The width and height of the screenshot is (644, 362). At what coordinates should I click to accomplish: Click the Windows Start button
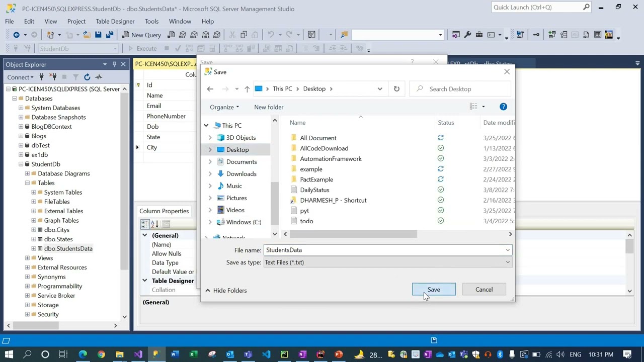click(x=9, y=354)
